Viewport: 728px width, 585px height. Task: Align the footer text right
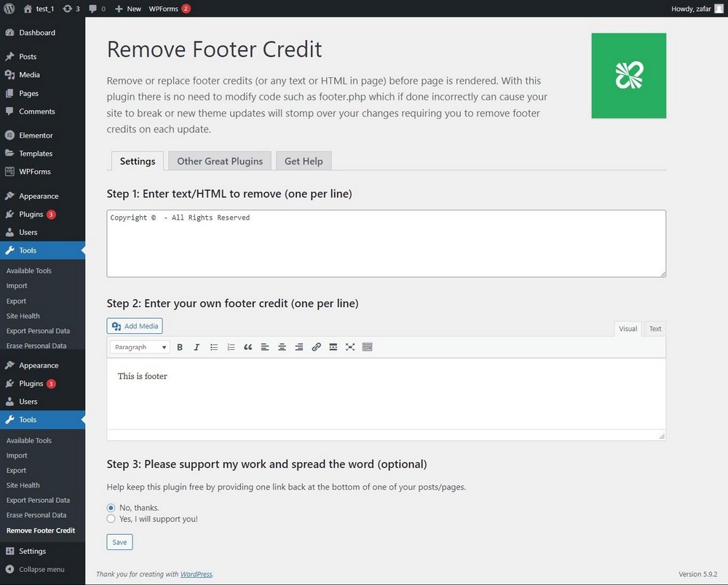click(299, 347)
